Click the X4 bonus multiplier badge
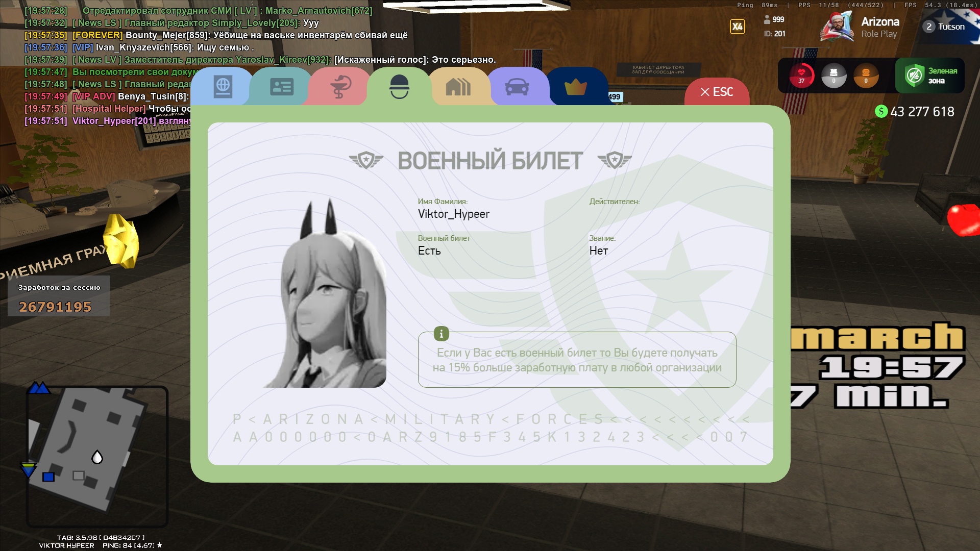This screenshot has height=551, width=980. [737, 27]
